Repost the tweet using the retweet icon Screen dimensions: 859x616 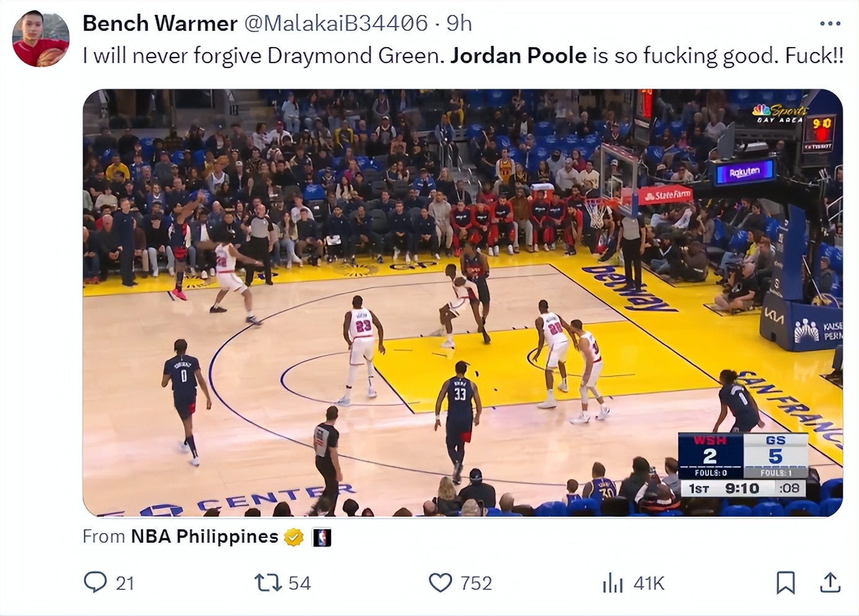pos(268,583)
